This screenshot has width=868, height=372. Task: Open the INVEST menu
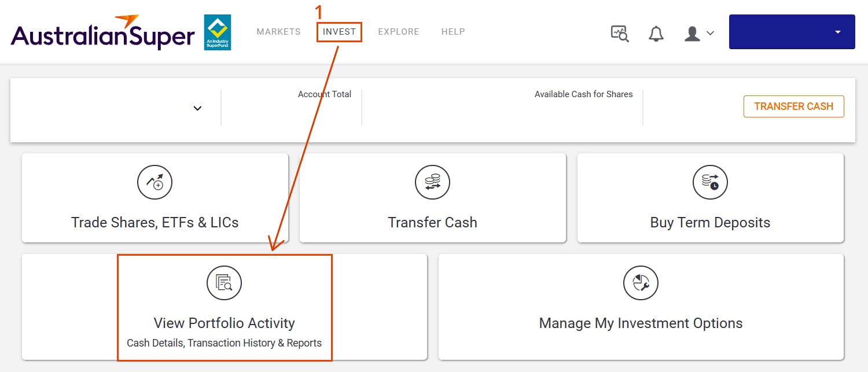340,32
